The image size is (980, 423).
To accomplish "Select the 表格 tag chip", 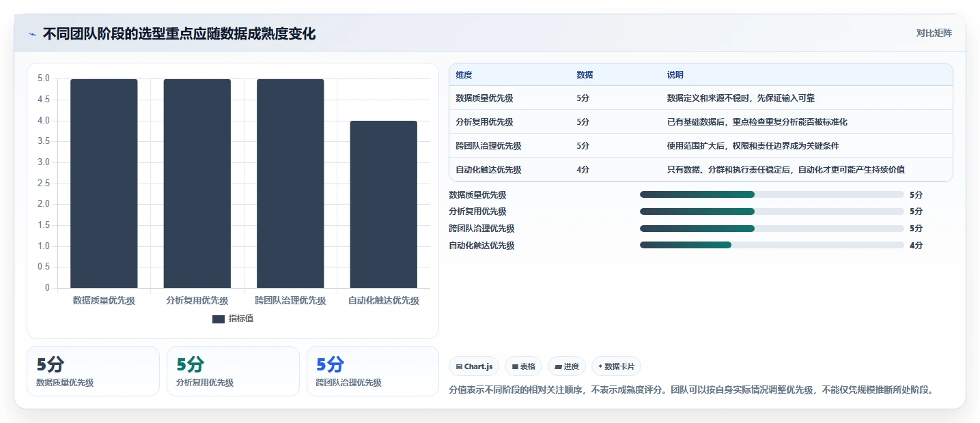I will [523, 366].
